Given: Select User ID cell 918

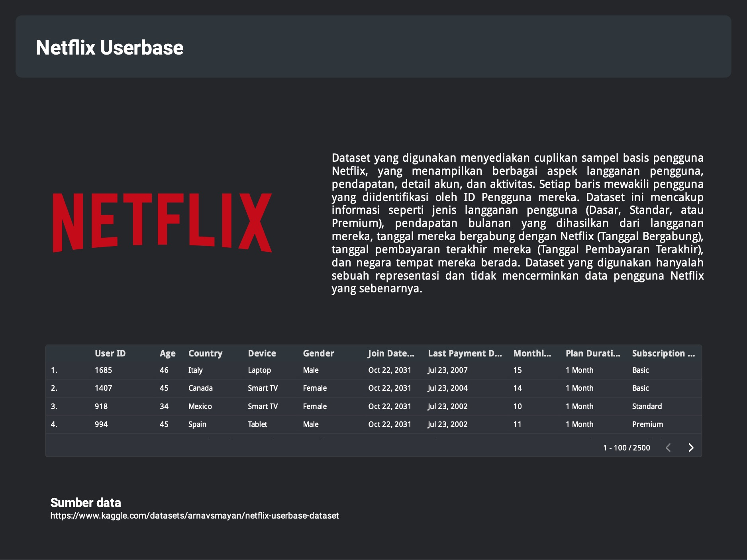Looking at the screenshot, I should (x=101, y=406).
